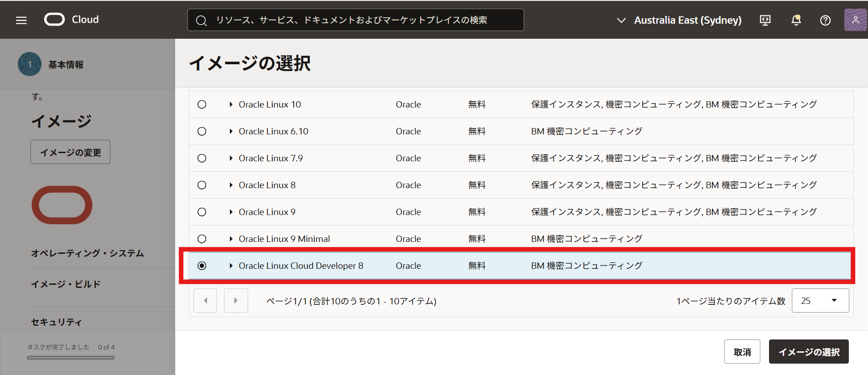868x375 pixels.
Task: Click the Oracle Cloud logo
Action: [71, 20]
